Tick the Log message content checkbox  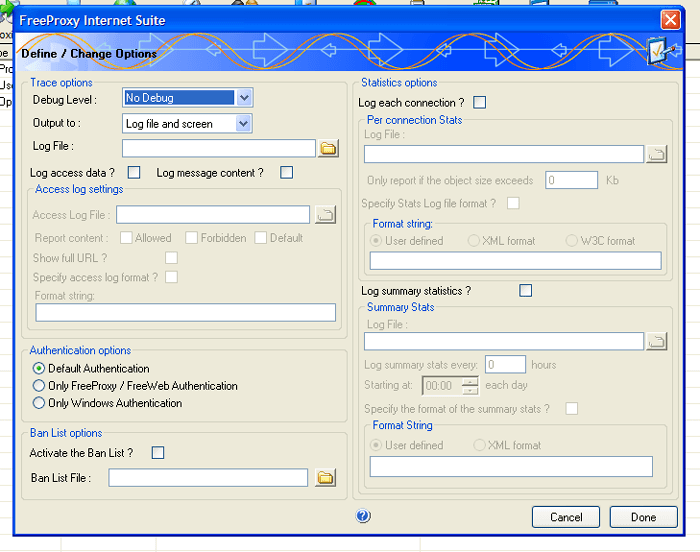(x=287, y=173)
